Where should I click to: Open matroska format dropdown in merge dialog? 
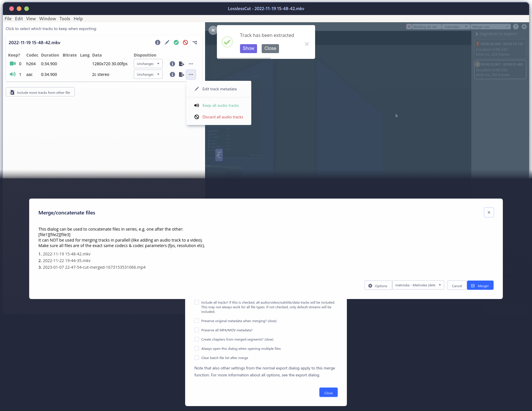418,285
